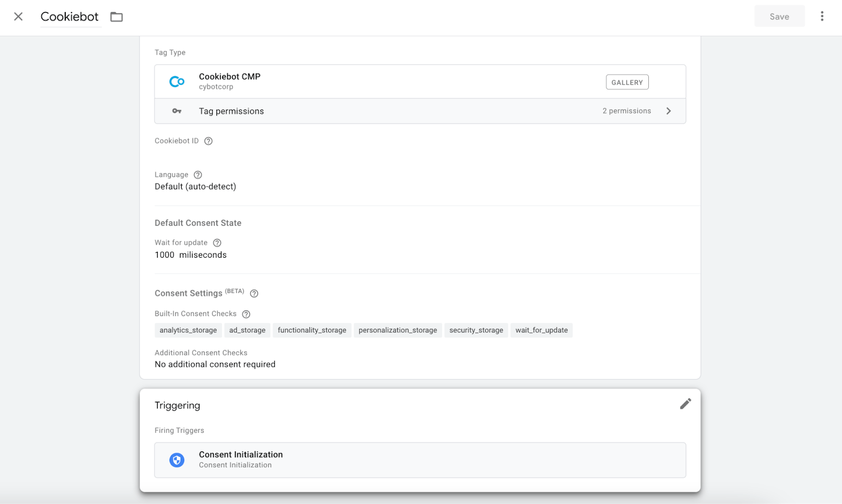
Task: Click the folder icon next to Cookiebot
Action: [x=116, y=17]
